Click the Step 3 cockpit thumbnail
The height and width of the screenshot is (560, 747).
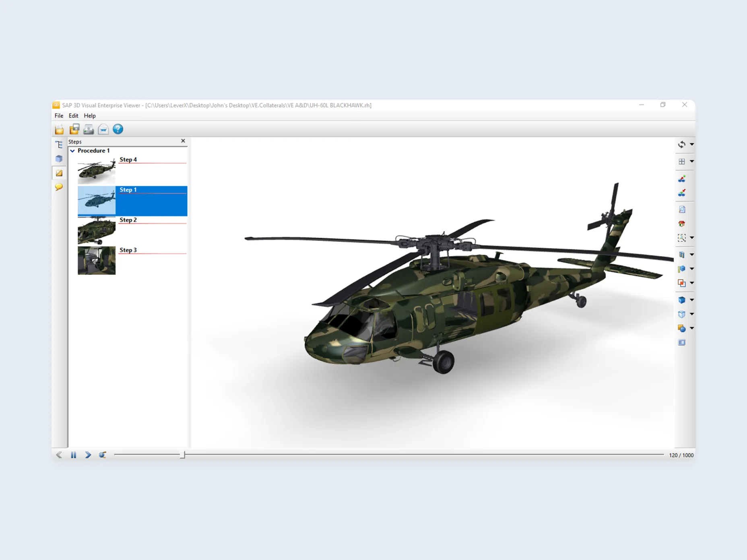coord(97,261)
